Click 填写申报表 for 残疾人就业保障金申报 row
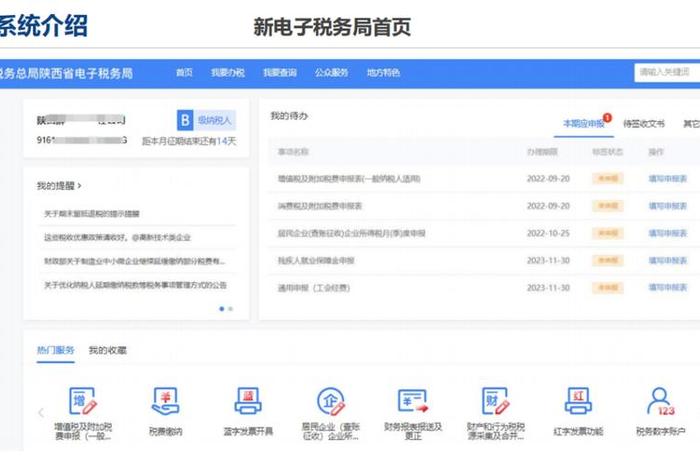 click(x=667, y=260)
